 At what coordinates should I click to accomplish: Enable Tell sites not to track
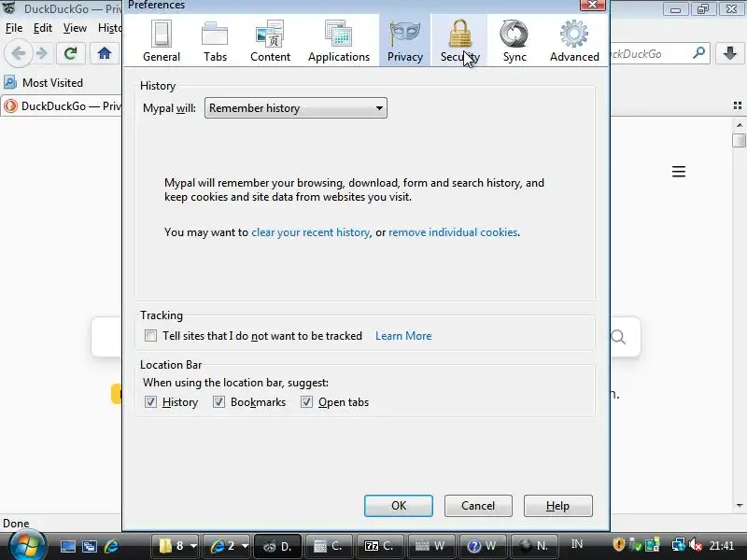click(150, 336)
